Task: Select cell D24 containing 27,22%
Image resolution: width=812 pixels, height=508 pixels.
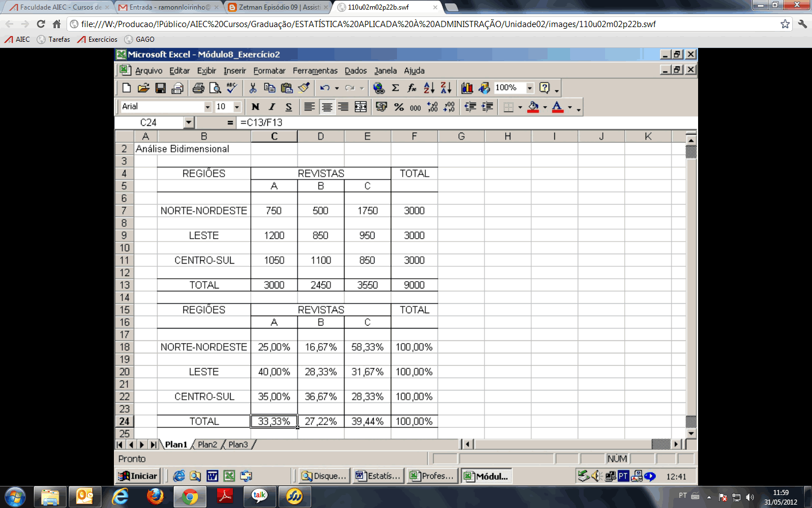Action: (320, 422)
